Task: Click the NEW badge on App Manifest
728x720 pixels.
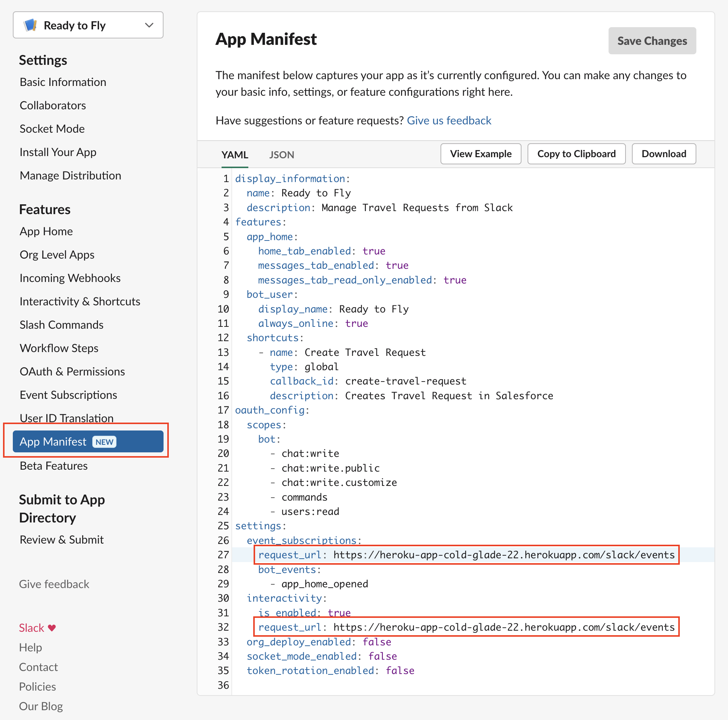Action: (x=104, y=442)
